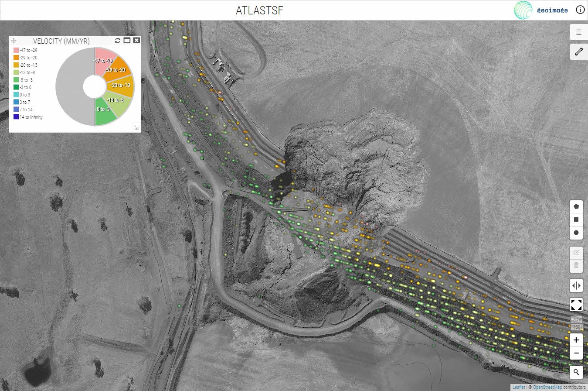Maximize the Velocity chart panel
The image size is (588, 391).
point(127,41)
